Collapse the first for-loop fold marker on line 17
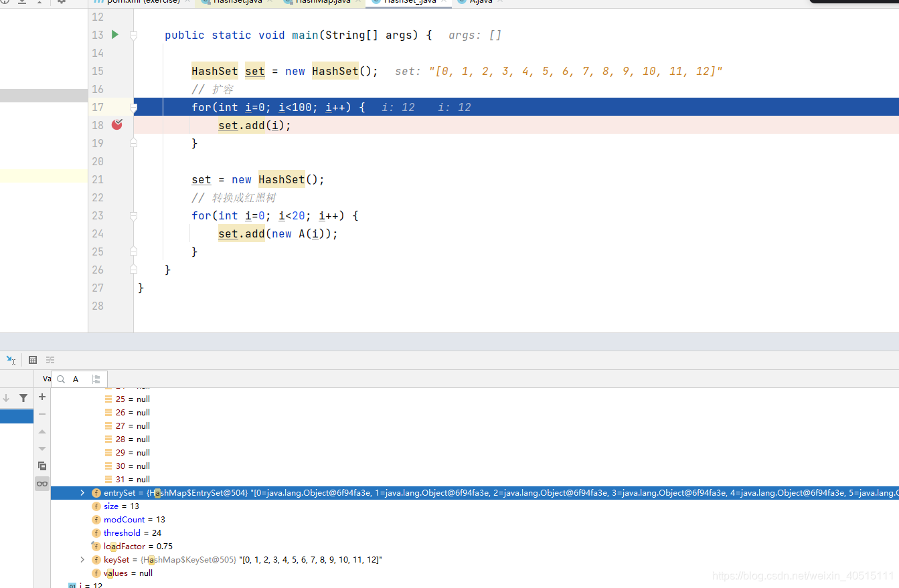The width and height of the screenshot is (899, 588). (x=133, y=107)
